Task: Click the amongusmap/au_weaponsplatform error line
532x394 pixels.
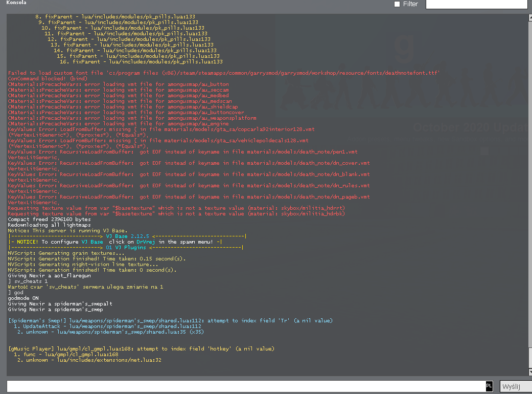Action: click(132, 118)
